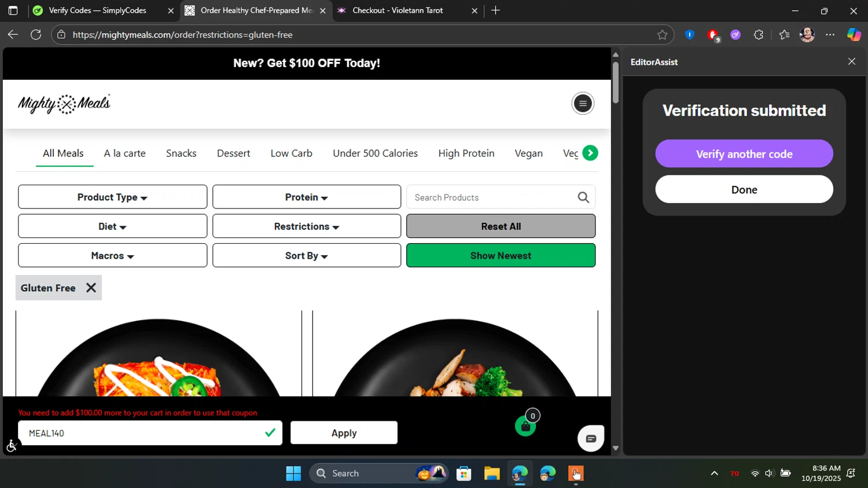Viewport: 868px width, 488px height.
Task: Open Mighty Meals hamburger menu
Action: pyautogui.click(x=583, y=104)
